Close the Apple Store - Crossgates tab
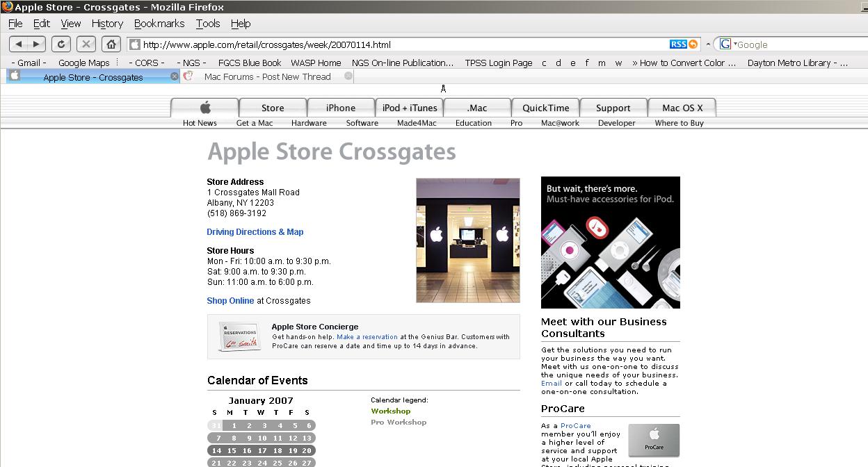 point(175,76)
